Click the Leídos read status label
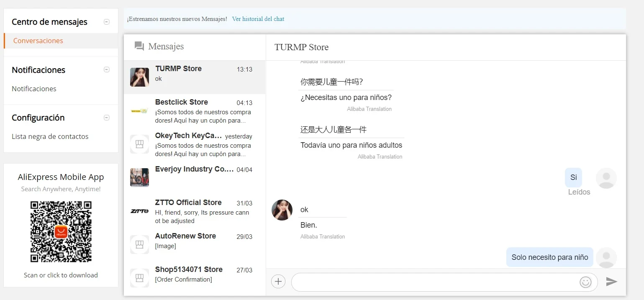644x300 pixels. tap(579, 192)
